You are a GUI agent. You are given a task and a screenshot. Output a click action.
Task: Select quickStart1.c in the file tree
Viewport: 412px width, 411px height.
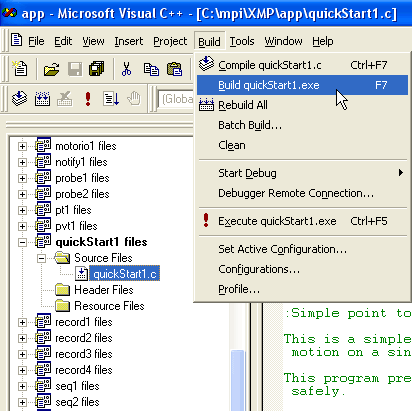125,274
